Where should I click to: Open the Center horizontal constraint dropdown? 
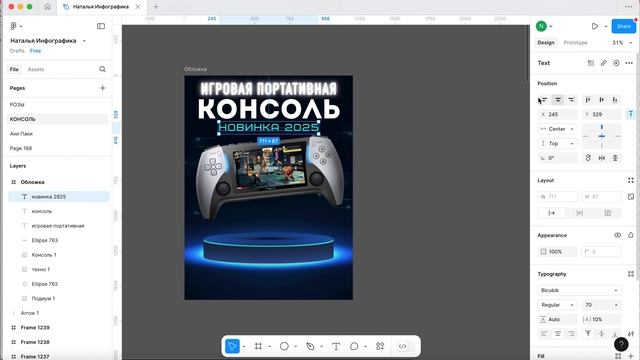point(558,129)
